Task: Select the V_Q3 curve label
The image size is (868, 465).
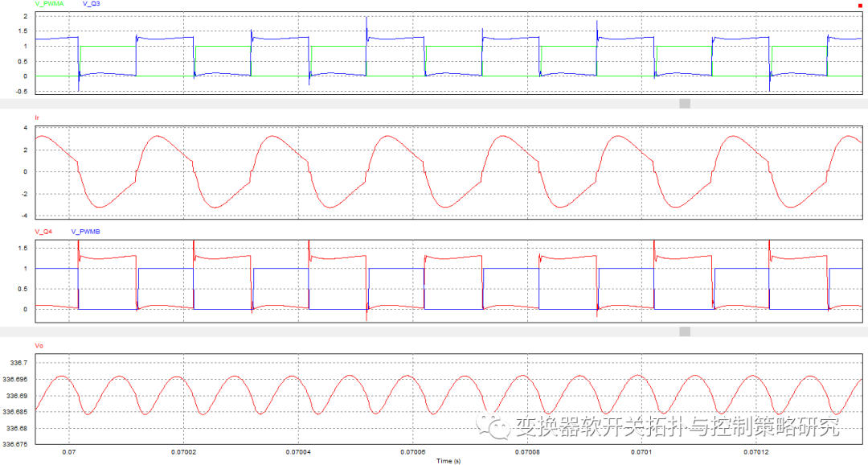Action: 92,4
